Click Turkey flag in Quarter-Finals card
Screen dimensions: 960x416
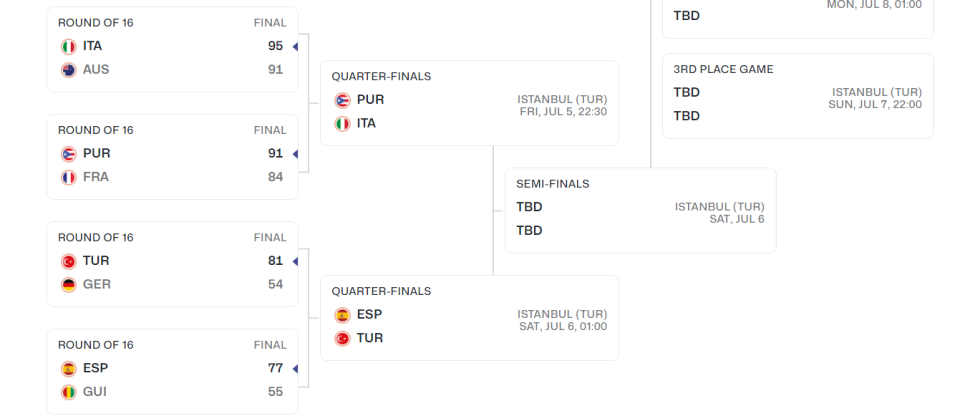(x=342, y=338)
